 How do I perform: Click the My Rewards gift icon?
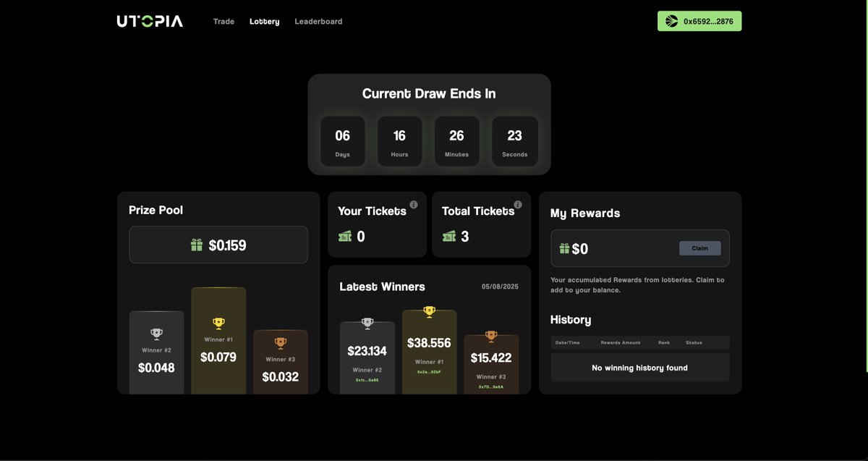(x=565, y=248)
